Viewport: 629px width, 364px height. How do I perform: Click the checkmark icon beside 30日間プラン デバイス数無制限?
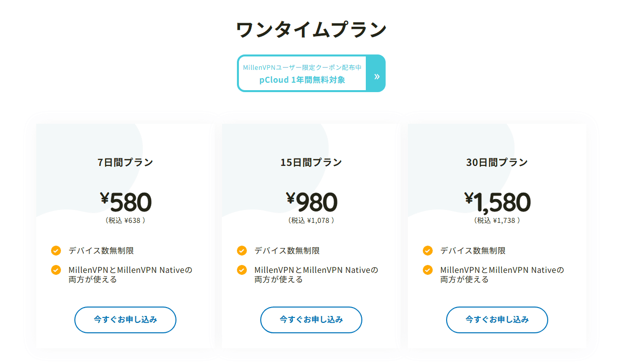pyautogui.click(x=428, y=251)
